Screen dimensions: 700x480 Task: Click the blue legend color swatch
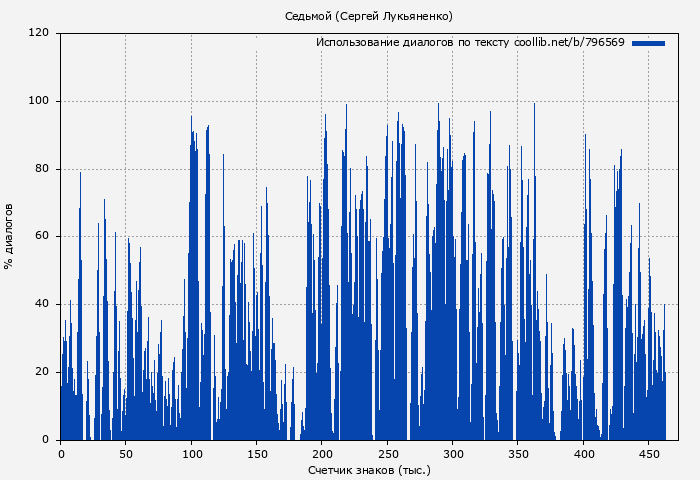coord(648,43)
